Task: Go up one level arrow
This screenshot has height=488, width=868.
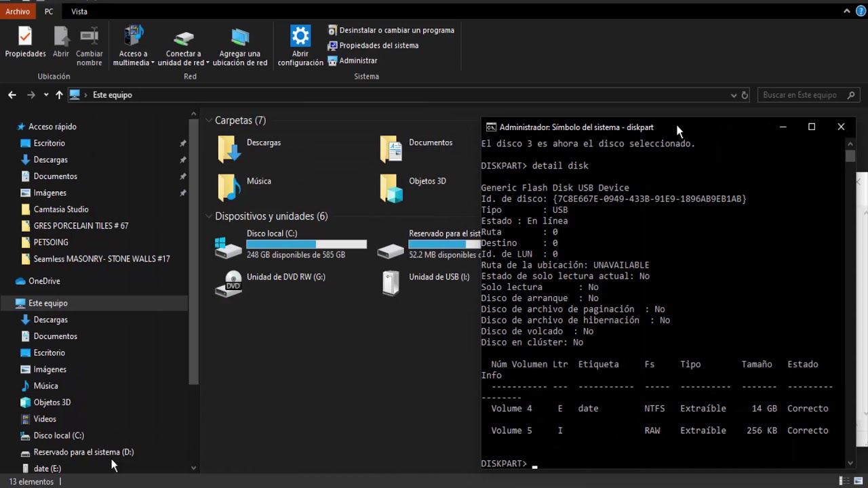Action: 59,95
